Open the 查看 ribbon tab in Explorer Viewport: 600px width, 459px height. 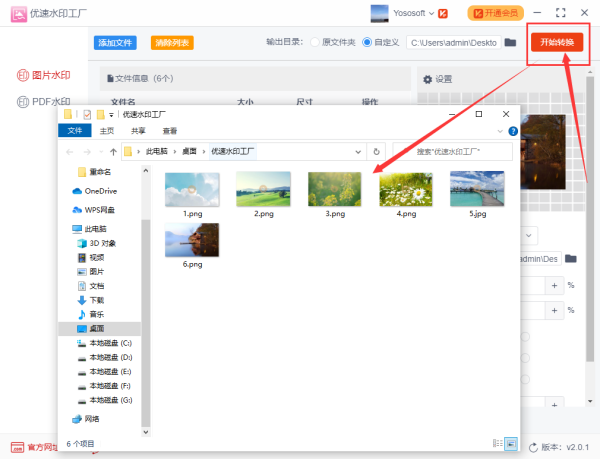170,130
